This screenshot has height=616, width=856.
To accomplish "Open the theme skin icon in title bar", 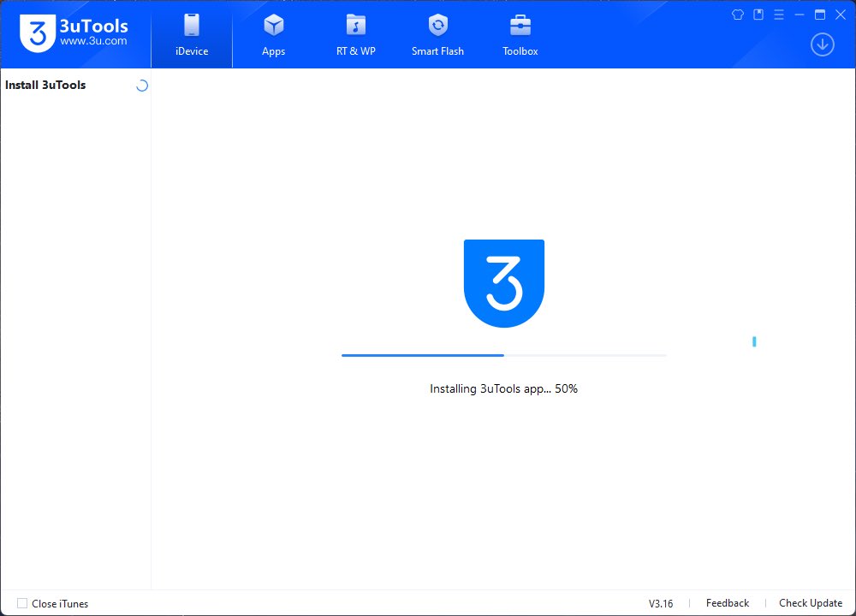I will 737,15.
